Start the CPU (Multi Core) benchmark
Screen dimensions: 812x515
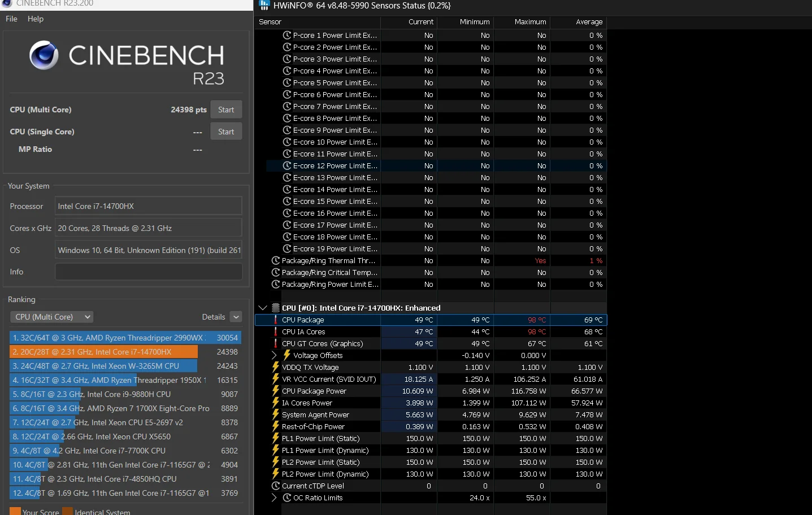tap(226, 110)
